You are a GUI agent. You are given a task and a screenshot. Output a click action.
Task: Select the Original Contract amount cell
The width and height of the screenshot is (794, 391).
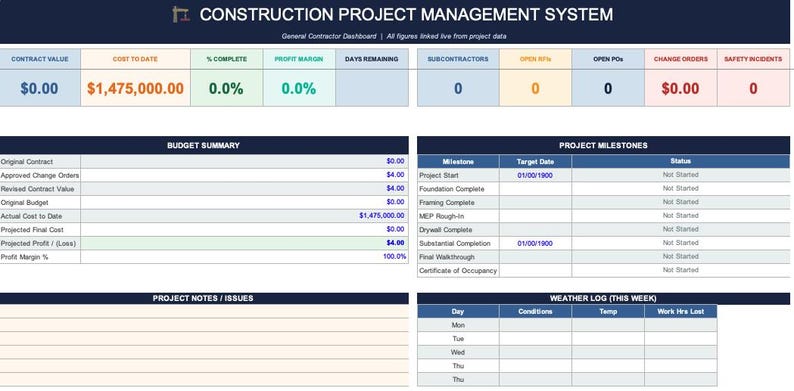(x=244, y=162)
